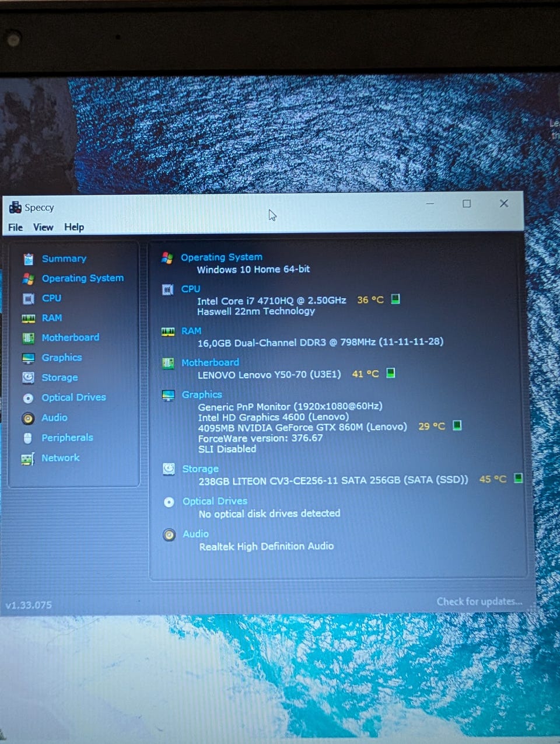Click the sidebar RAM stick icon
560x744 pixels.
click(28, 319)
